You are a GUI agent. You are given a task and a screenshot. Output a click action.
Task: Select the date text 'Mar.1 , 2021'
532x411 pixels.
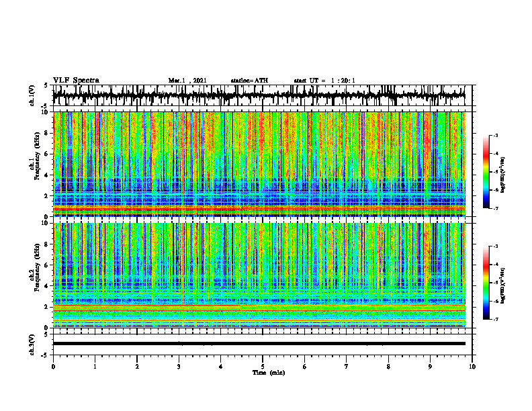pyautogui.click(x=187, y=81)
